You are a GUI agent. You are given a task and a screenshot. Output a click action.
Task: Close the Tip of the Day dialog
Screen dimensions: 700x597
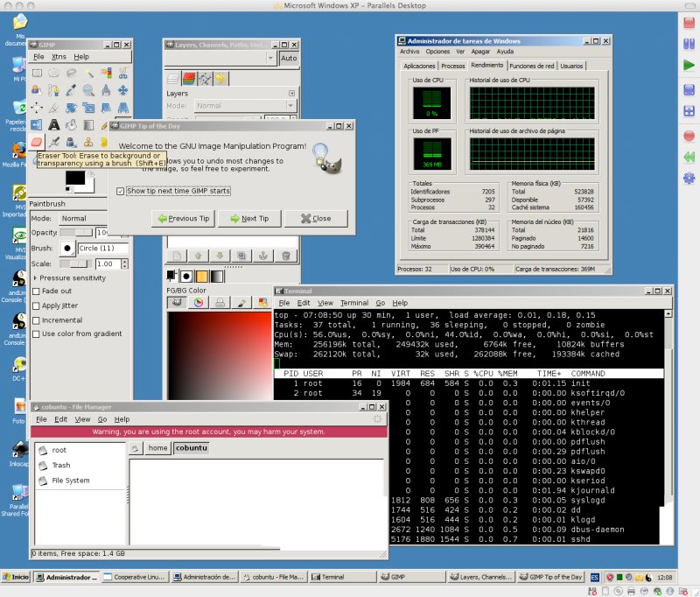coord(316,218)
